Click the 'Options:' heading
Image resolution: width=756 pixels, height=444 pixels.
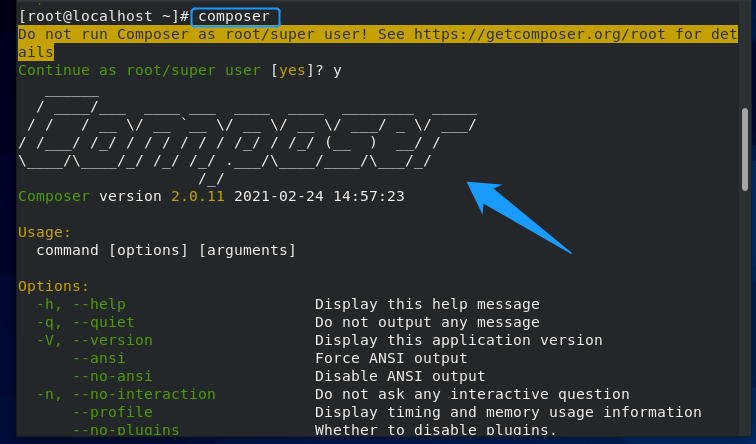point(54,286)
